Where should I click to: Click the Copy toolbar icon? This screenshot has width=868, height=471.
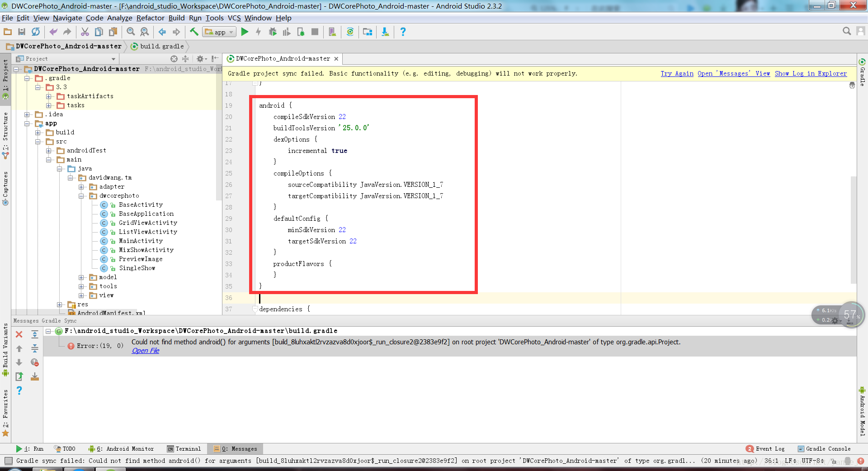click(99, 32)
